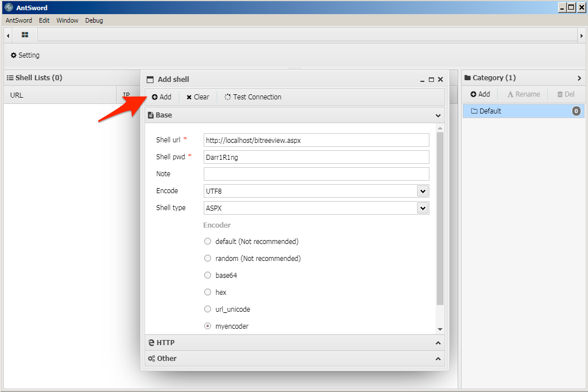The height and width of the screenshot is (392, 588).
Task: Click the Base form vertical scrollbar thumb
Action: point(440,218)
